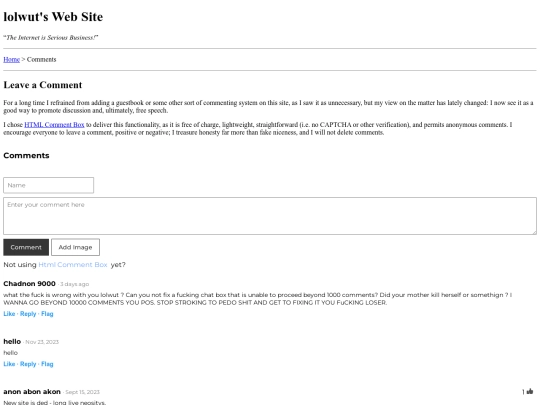Click the '3 days ago' timestamp
Screen dimensions: 540x405
[x=75, y=284]
